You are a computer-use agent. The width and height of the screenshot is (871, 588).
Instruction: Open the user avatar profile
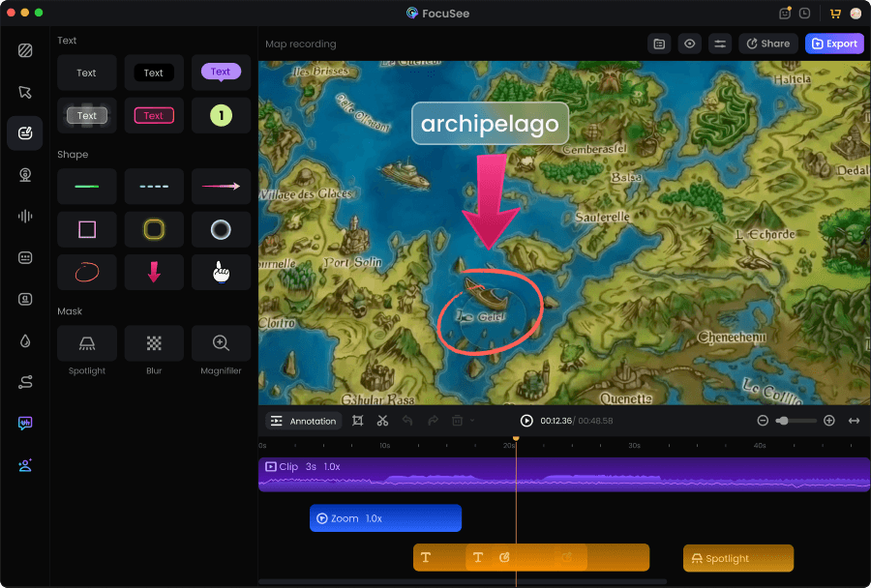(x=856, y=14)
